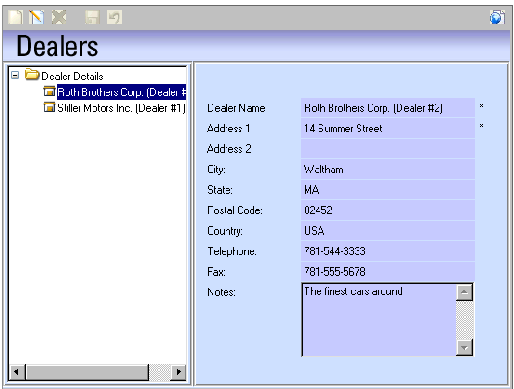This screenshot has width=514, height=389.
Task: Click the tree scroll left arrow
Action: point(17,372)
